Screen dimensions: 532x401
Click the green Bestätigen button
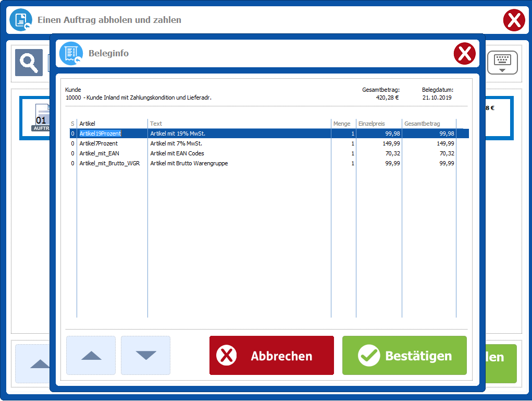404,356
